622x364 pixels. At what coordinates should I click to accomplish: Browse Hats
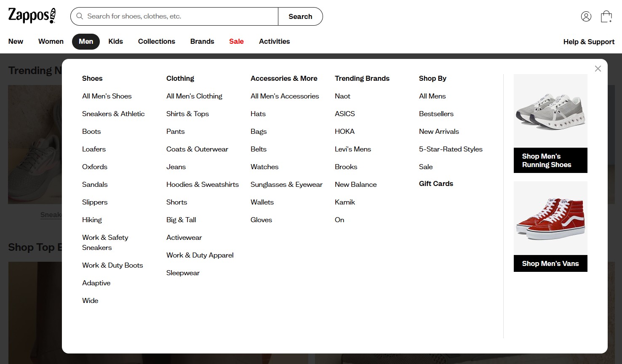pos(258,114)
